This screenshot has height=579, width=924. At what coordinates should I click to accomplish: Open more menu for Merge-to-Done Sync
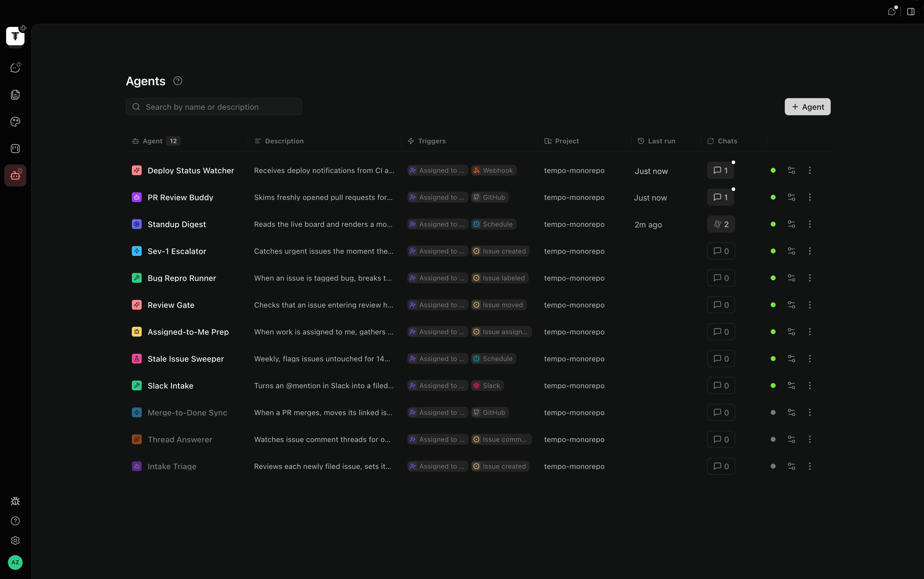coord(810,412)
